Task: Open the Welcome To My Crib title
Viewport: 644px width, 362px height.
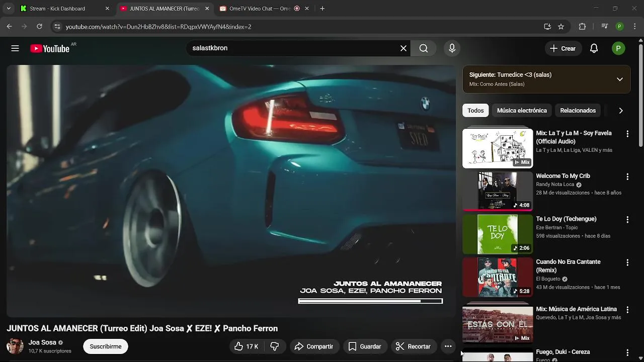Action: point(563,176)
